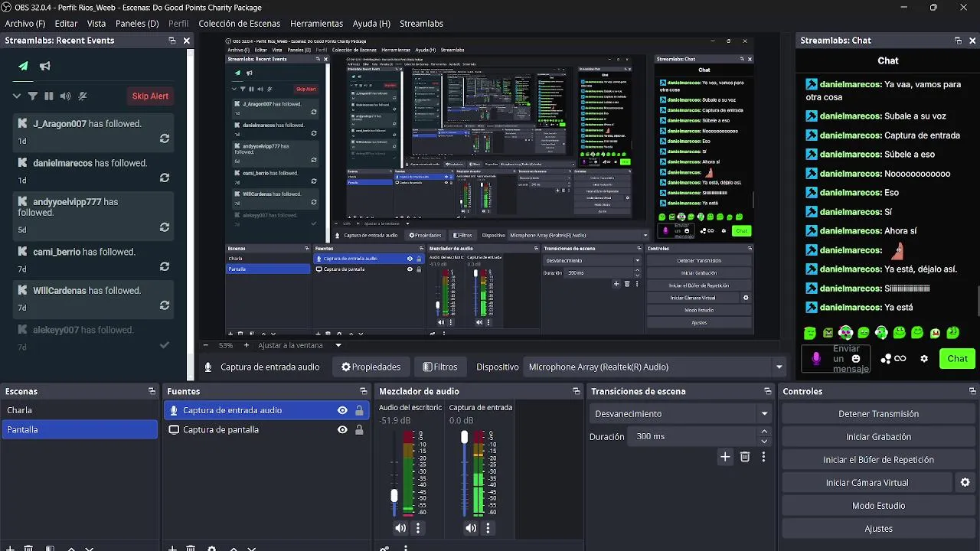Hide the Captura de entrada audio source
The image size is (980, 551).
point(342,410)
